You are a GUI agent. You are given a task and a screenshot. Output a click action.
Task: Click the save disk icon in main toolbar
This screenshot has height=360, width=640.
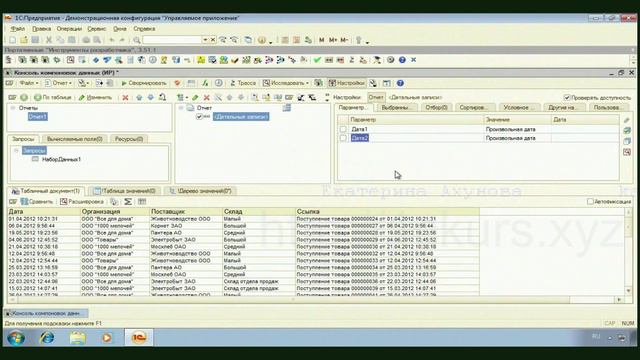pyautogui.click(x=35, y=40)
